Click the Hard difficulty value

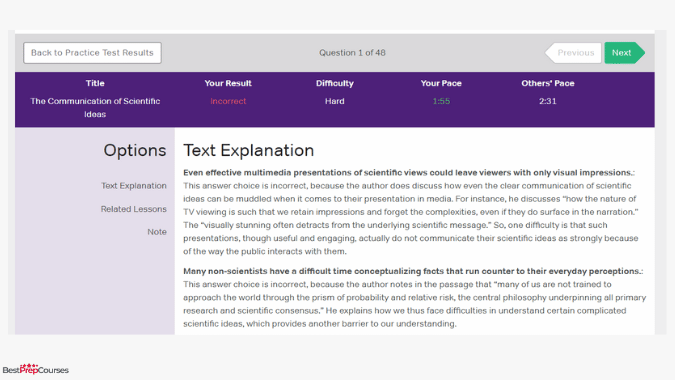tap(334, 101)
